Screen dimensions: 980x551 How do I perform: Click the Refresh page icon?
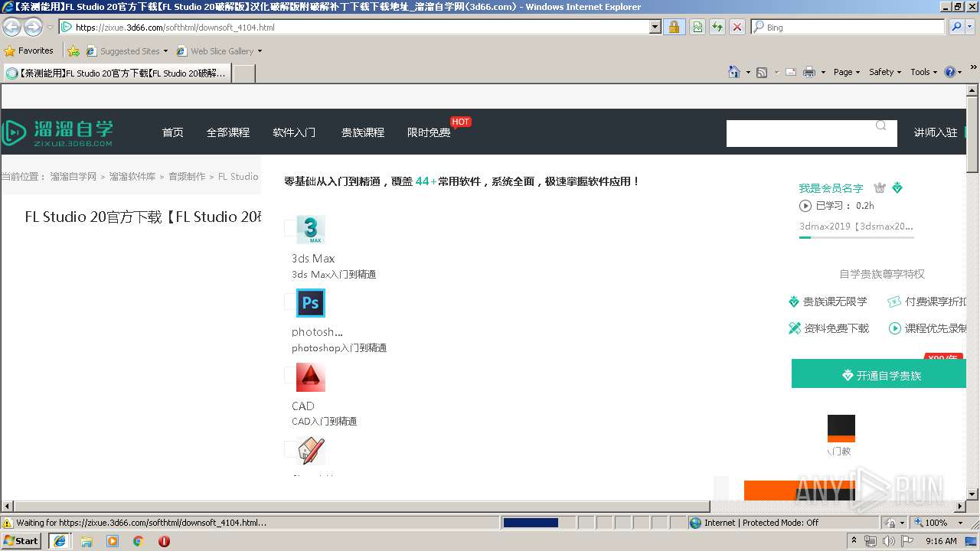click(x=717, y=27)
